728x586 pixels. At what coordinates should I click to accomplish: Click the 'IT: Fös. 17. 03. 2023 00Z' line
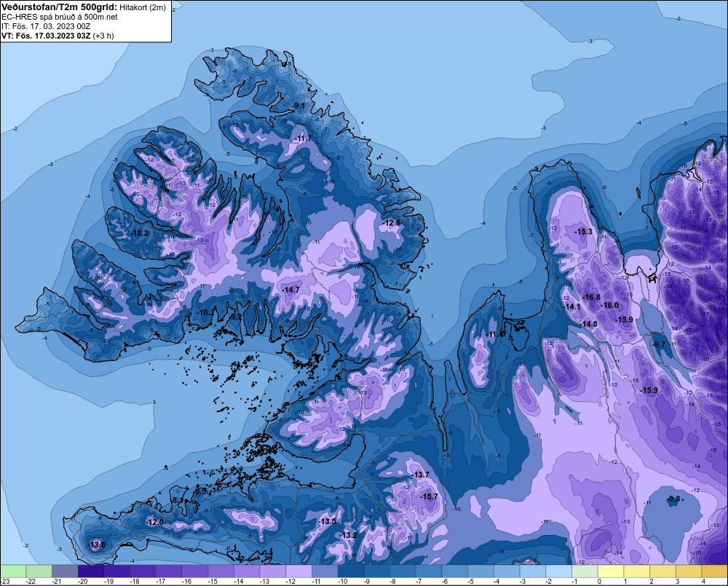[45, 26]
